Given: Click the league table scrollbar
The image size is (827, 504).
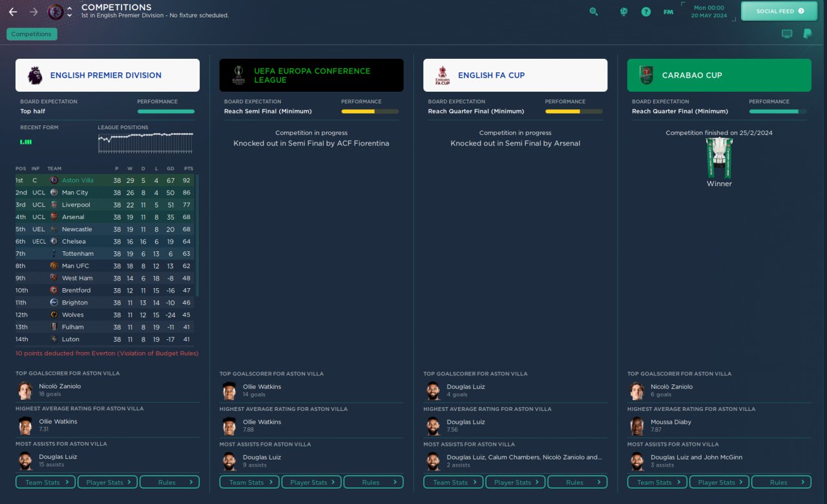Looking at the screenshot, I should click(x=197, y=236).
